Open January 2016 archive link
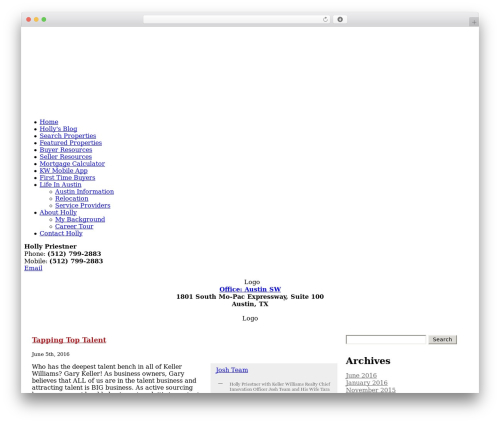 [367, 383]
